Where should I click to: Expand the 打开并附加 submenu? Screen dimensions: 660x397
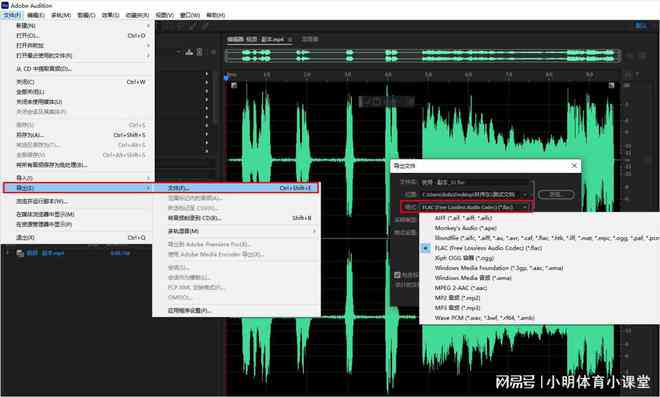pyautogui.click(x=77, y=45)
